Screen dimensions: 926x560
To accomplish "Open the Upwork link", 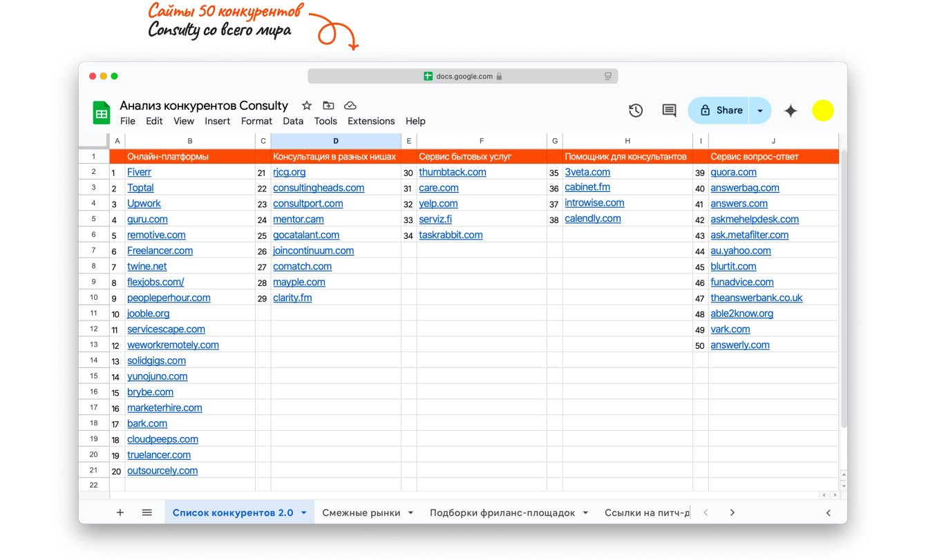I will tap(144, 204).
